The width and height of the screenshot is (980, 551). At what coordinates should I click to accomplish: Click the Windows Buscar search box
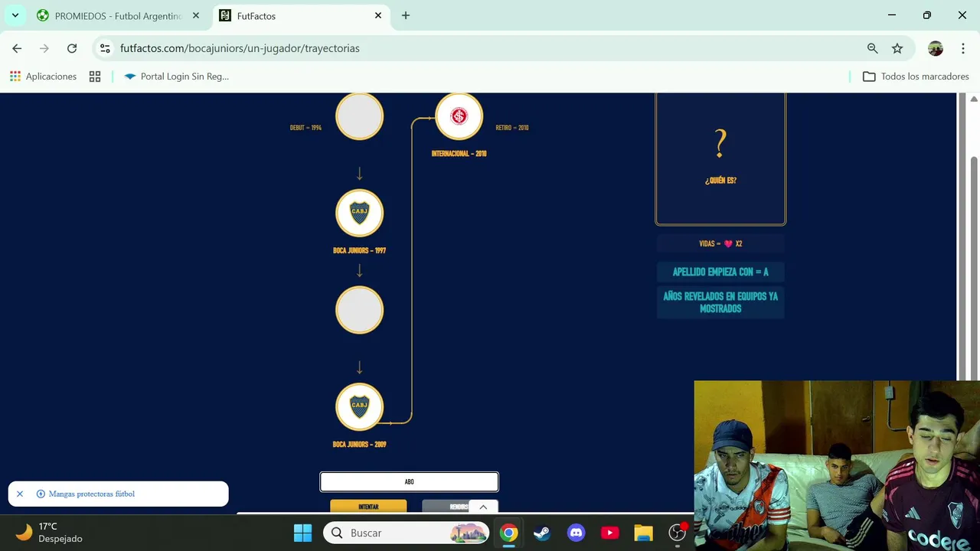click(407, 533)
